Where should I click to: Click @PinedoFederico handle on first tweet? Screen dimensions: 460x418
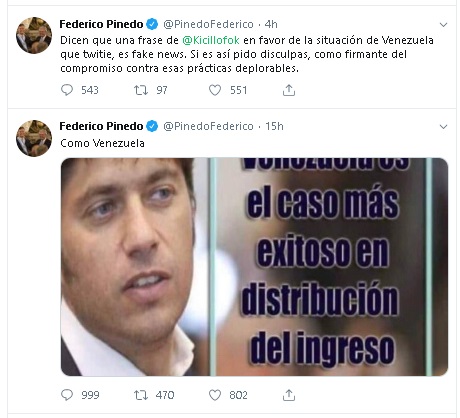click(208, 24)
